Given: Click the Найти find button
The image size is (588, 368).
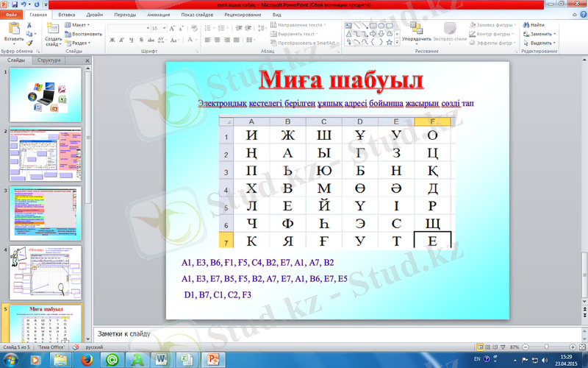Looking at the screenshot, I should (x=534, y=25).
